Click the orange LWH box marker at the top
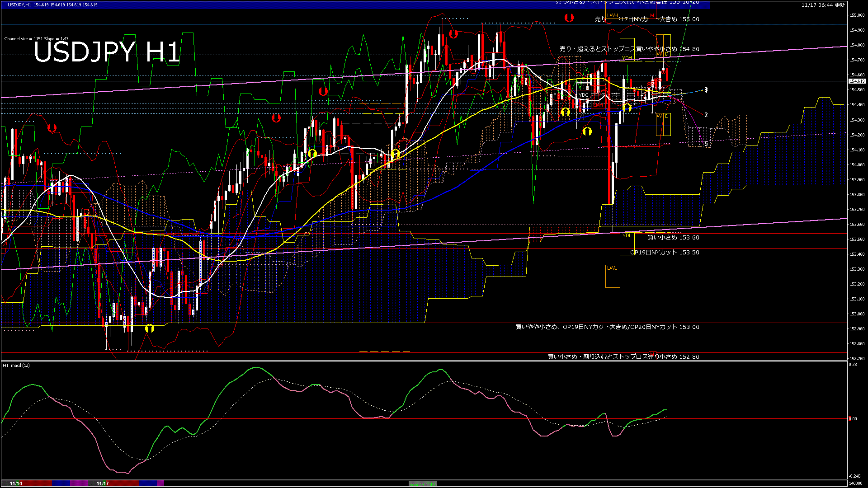Image resolution: width=868 pixels, height=488 pixels. 612,15
